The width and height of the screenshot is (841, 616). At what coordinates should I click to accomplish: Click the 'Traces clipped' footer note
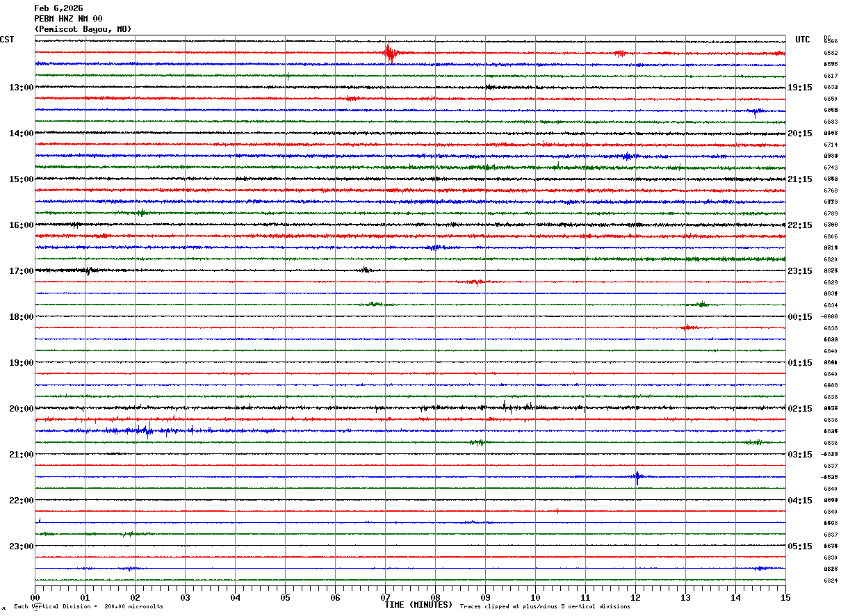click(545, 607)
